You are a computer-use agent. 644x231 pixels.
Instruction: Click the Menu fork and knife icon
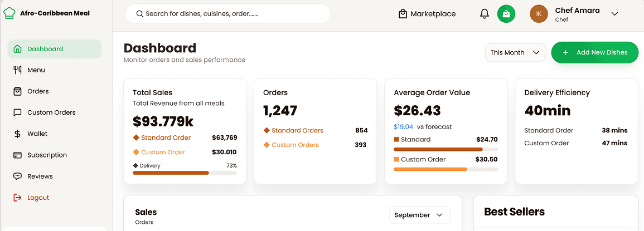[17, 70]
